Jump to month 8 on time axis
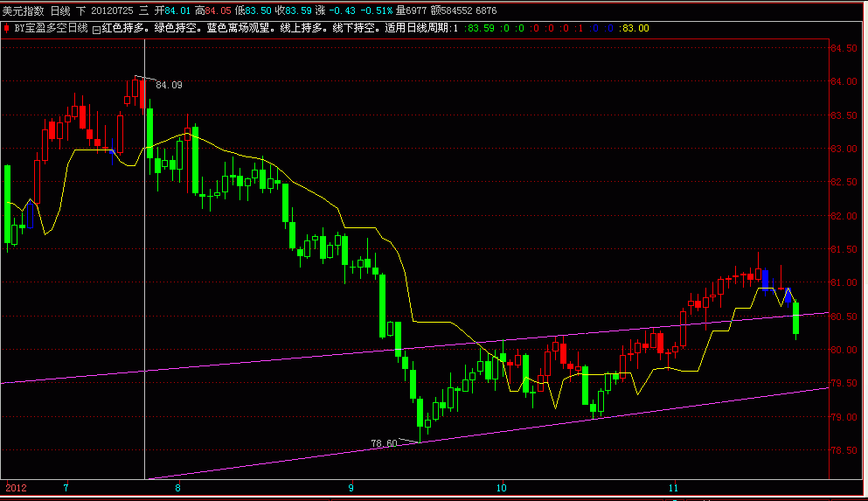868x501 pixels. tap(177, 488)
